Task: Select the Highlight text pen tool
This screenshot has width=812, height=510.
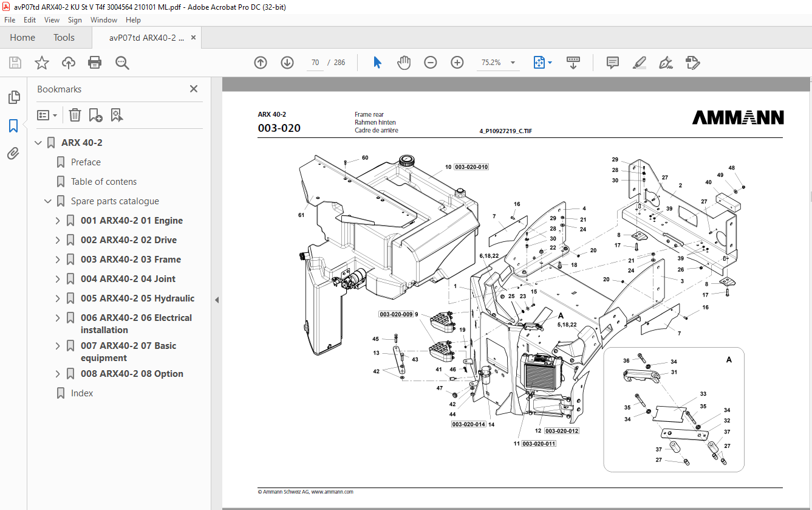Action: [639, 63]
